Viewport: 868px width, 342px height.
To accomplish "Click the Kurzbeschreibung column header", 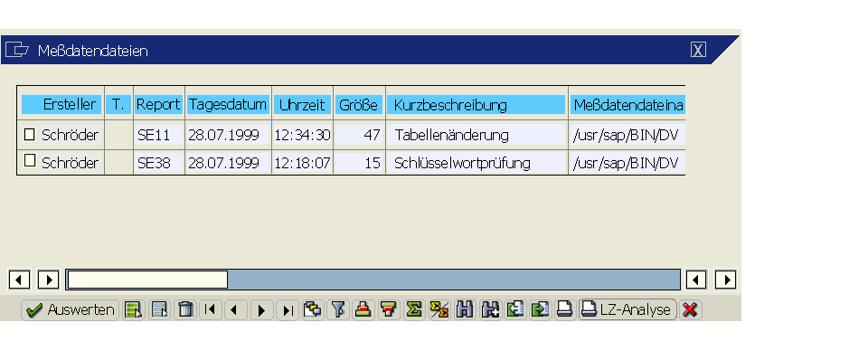I will click(476, 105).
